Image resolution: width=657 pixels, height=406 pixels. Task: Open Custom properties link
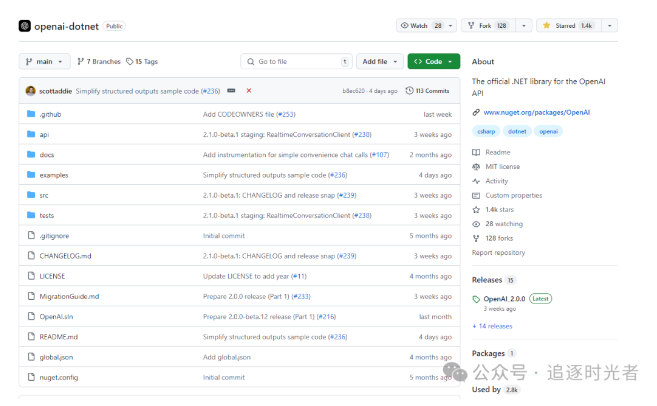(x=514, y=195)
